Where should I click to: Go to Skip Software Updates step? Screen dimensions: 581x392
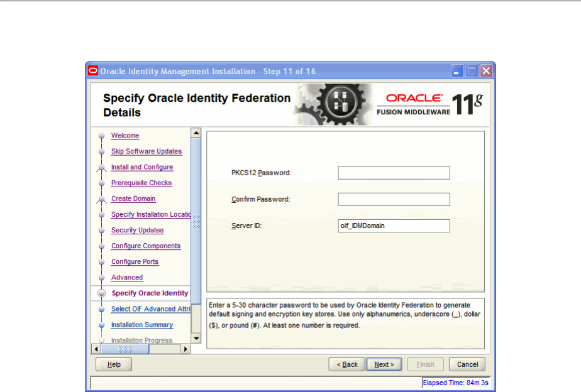[147, 151]
